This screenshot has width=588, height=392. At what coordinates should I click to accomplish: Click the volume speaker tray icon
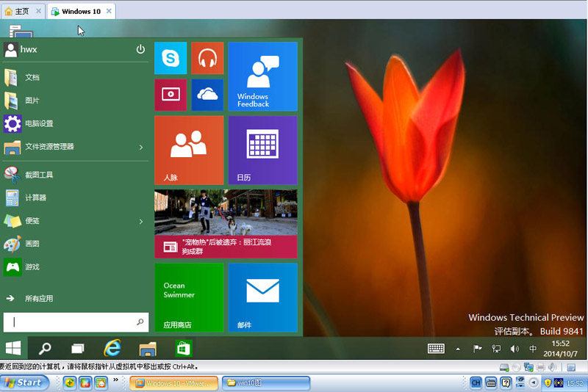514,349
